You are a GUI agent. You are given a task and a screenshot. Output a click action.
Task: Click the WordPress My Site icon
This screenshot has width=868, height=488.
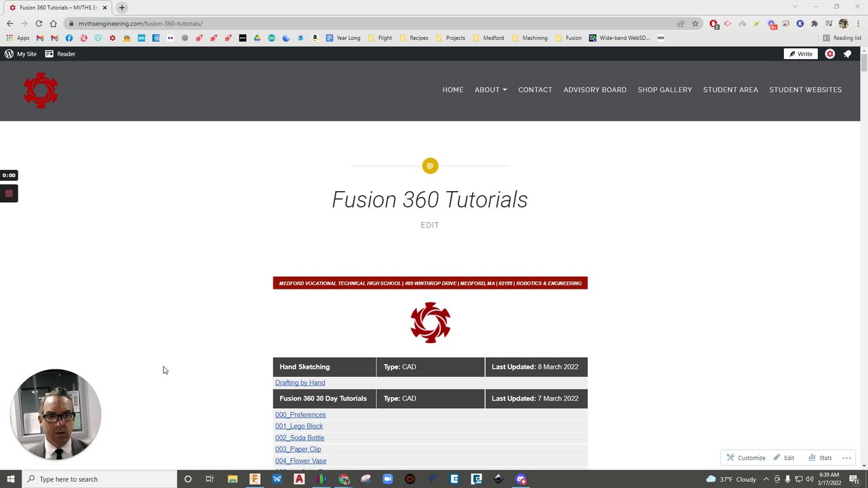click(20, 54)
